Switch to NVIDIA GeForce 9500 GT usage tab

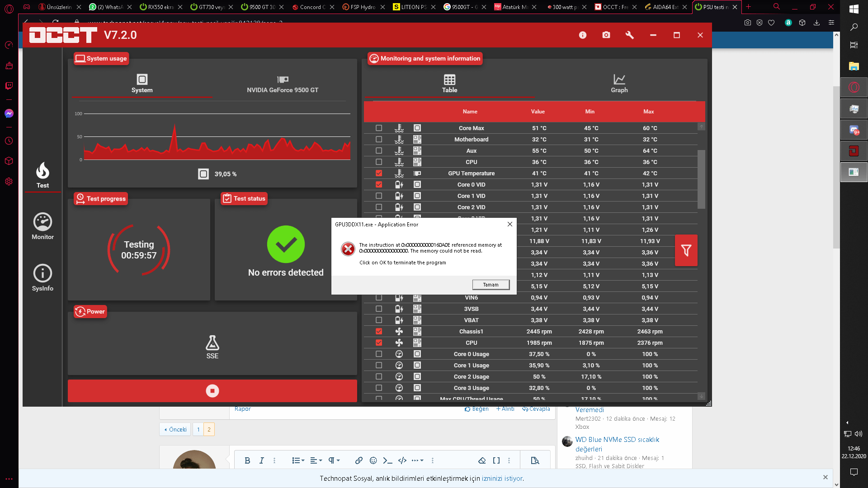(282, 84)
